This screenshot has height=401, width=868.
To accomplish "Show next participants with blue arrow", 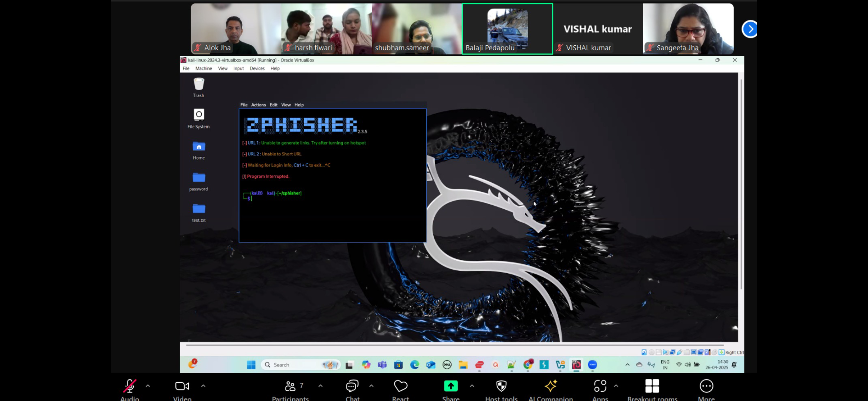I will pyautogui.click(x=750, y=29).
